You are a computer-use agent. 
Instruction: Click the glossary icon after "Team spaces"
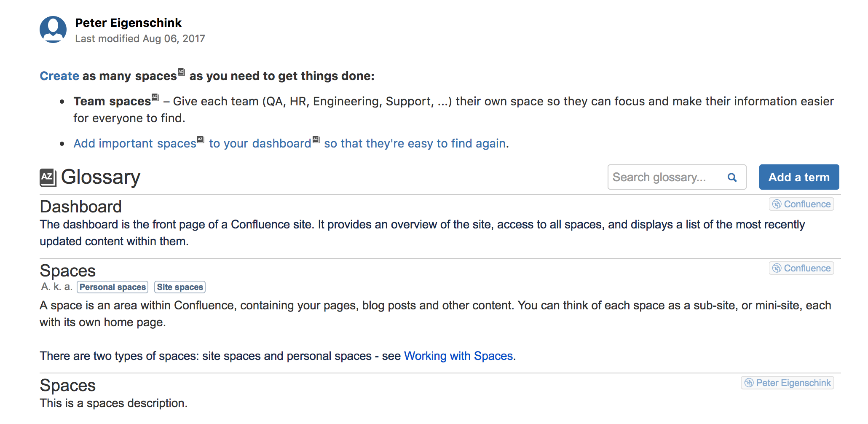[x=155, y=97]
